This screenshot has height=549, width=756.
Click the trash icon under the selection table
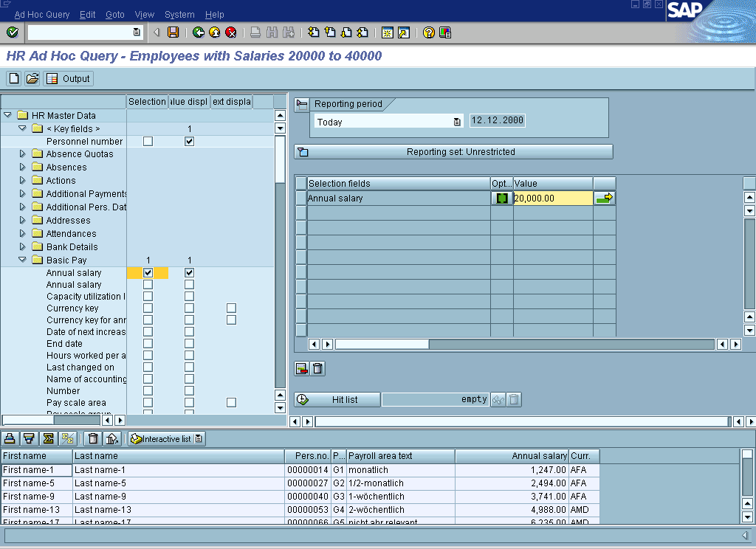click(317, 369)
